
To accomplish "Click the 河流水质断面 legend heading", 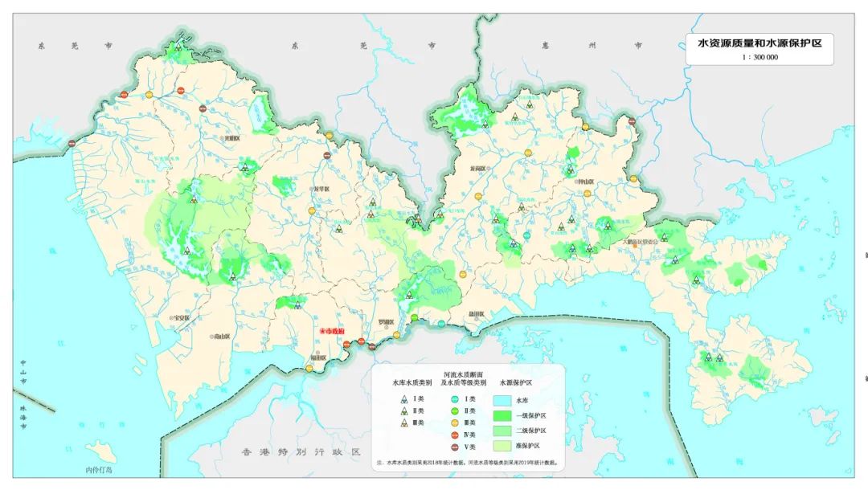I will (464, 374).
